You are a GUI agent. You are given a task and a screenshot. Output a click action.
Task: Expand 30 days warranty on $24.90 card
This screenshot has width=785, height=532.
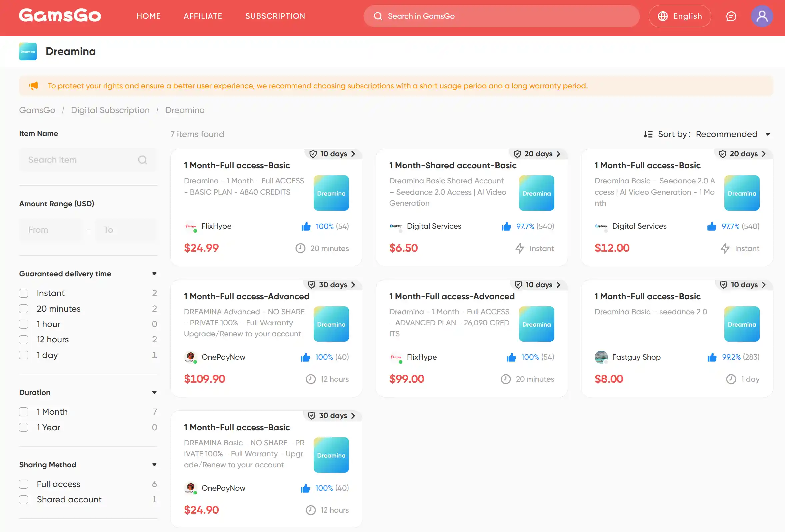click(332, 415)
